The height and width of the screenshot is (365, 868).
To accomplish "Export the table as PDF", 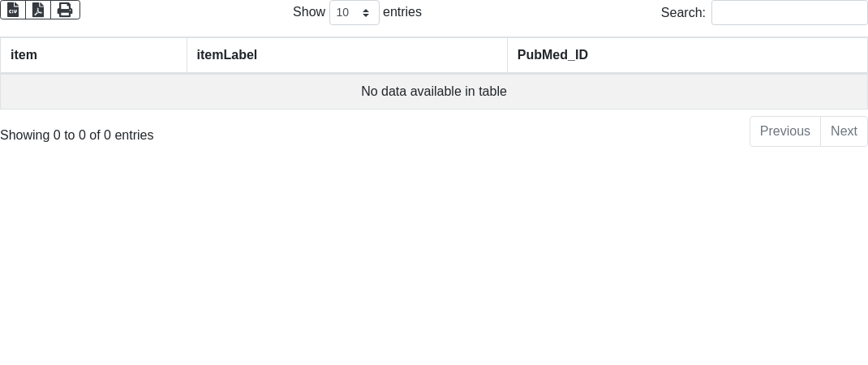I will point(38,10).
